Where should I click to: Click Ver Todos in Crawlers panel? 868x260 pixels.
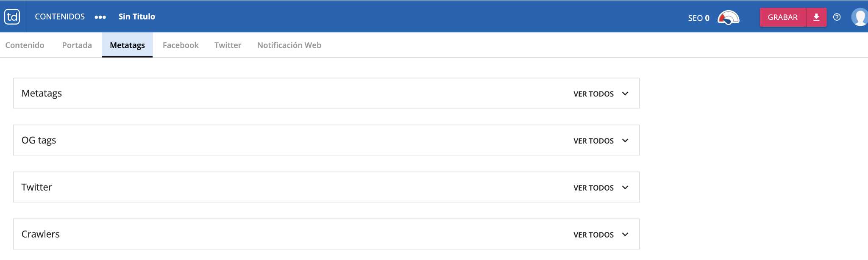[593, 235]
